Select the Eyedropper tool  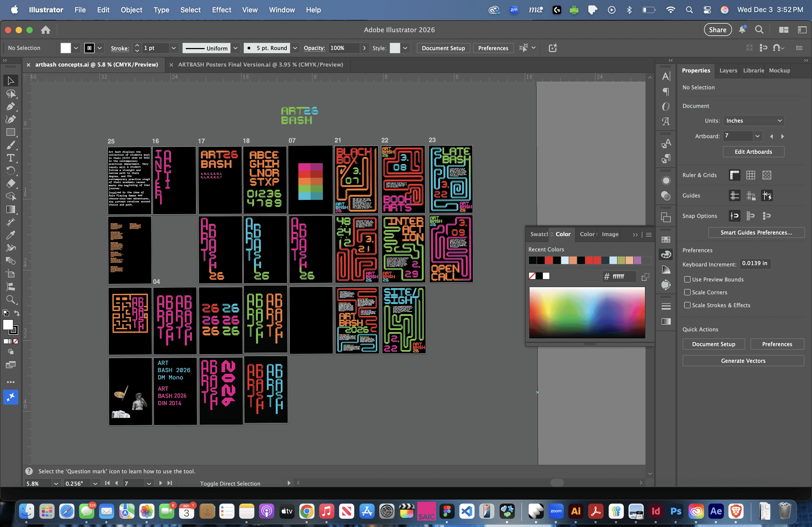tap(10, 235)
